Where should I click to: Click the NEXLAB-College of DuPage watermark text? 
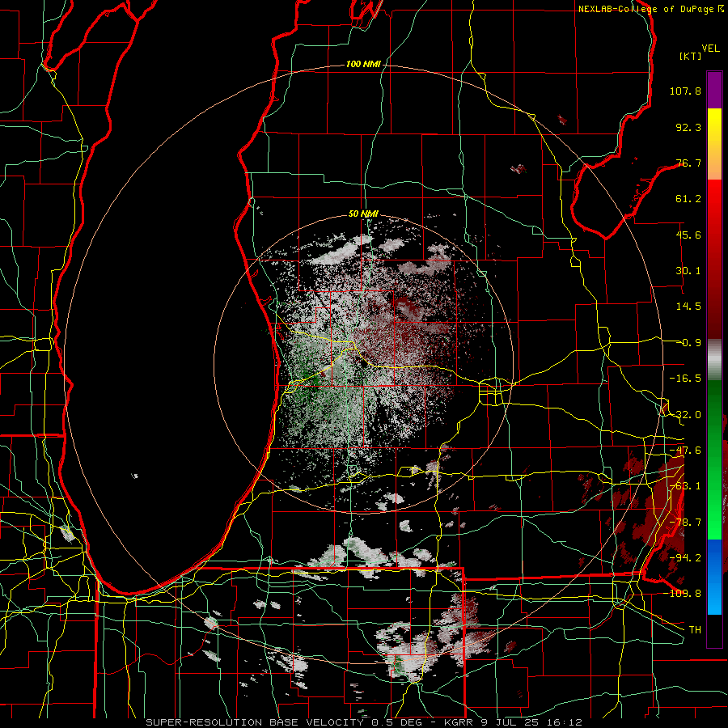[650, 9]
